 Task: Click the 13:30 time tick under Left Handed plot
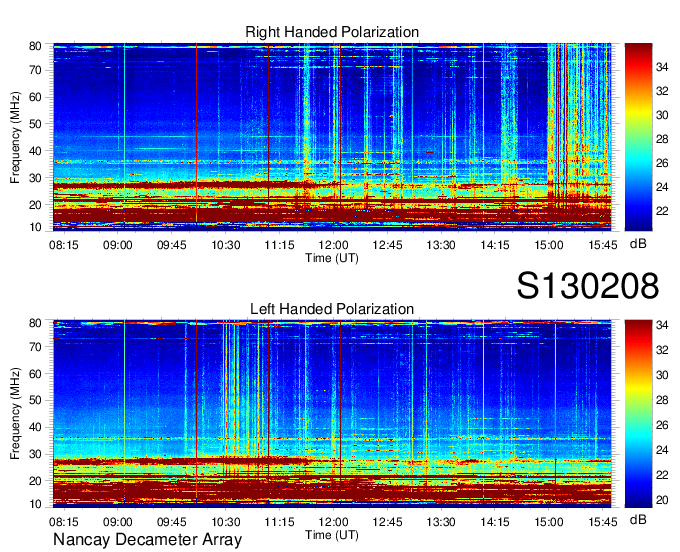tap(441, 522)
